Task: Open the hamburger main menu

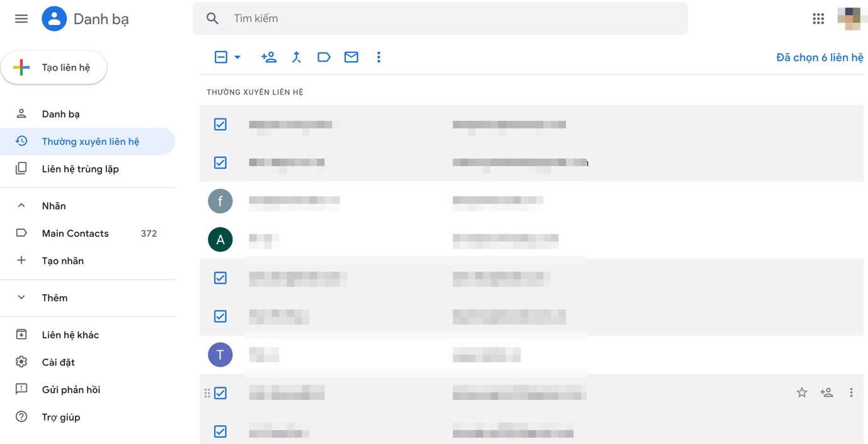Action: pyautogui.click(x=21, y=19)
